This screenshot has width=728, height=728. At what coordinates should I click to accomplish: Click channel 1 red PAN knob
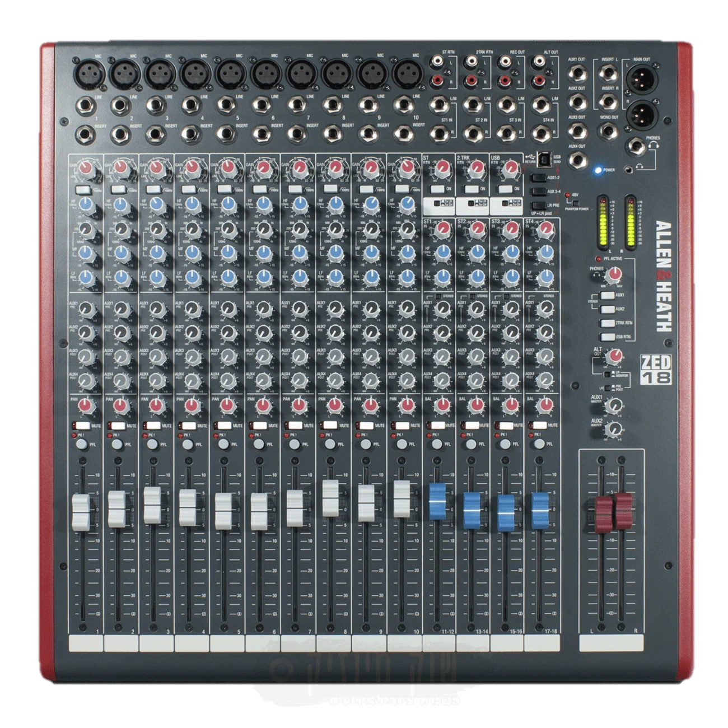(x=86, y=405)
